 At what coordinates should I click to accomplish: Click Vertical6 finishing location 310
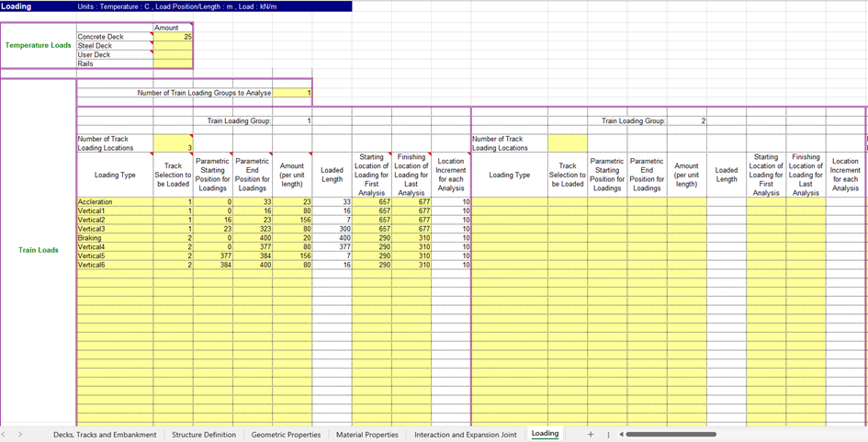tap(411, 265)
